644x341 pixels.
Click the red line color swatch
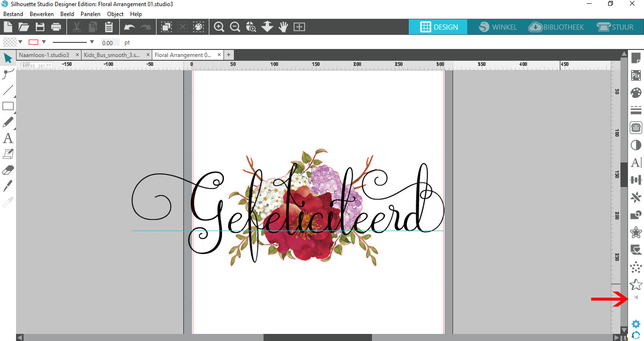point(33,42)
